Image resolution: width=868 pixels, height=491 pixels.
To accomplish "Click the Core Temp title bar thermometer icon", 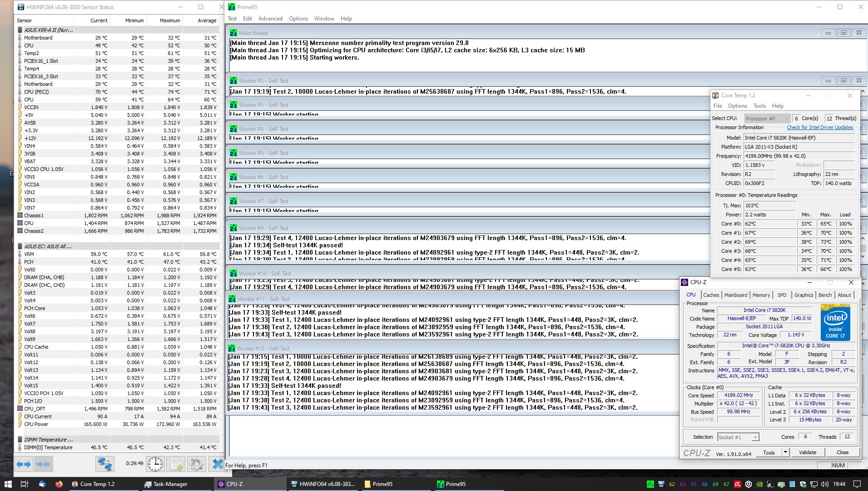I will 715,95.
